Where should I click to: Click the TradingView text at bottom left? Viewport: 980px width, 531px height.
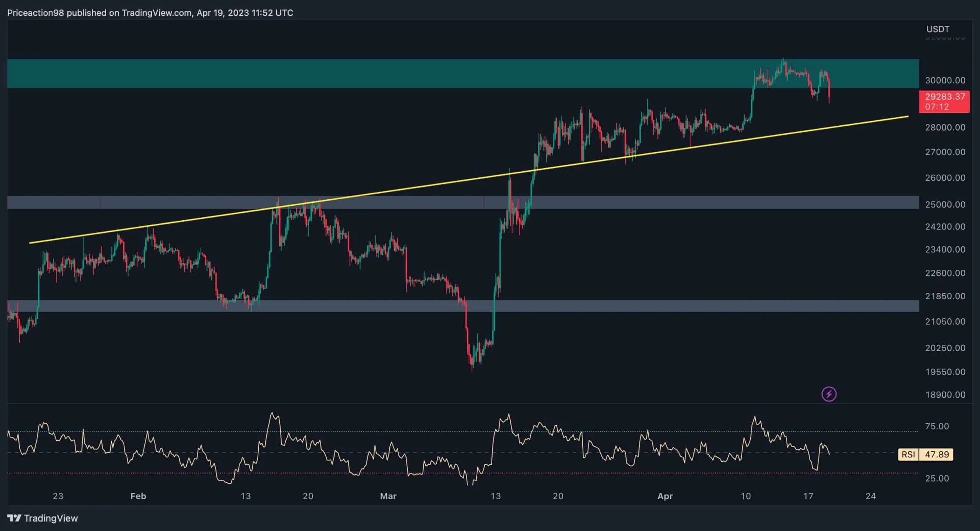pyautogui.click(x=51, y=518)
